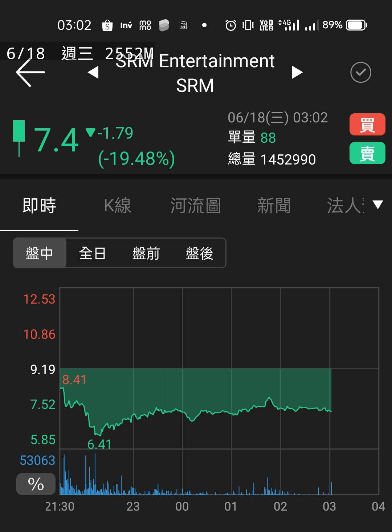Tap the VoLTE 2 status icon

click(266, 25)
